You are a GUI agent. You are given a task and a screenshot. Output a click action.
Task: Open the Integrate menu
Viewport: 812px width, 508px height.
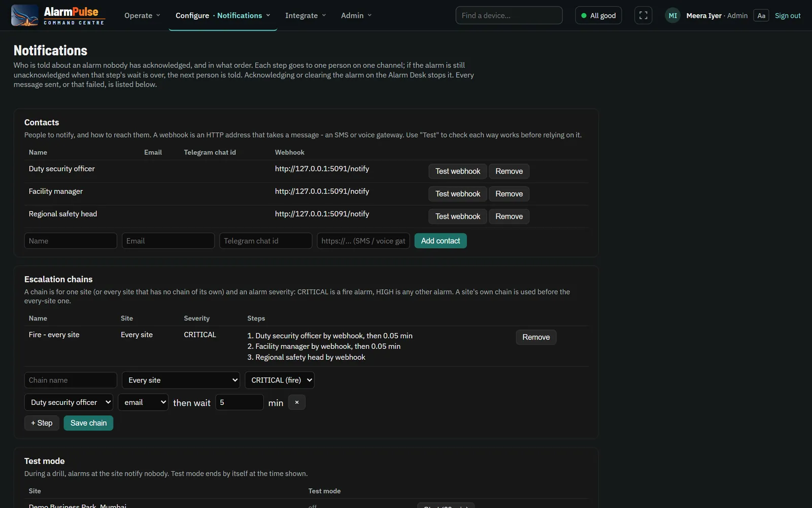tap(306, 15)
